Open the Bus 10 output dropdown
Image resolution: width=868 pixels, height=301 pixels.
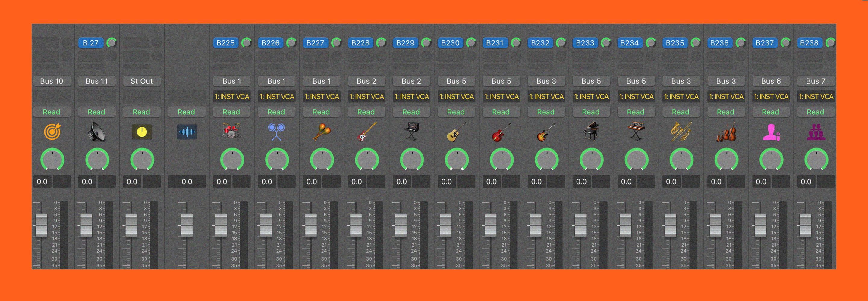click(x=52, y=81)
